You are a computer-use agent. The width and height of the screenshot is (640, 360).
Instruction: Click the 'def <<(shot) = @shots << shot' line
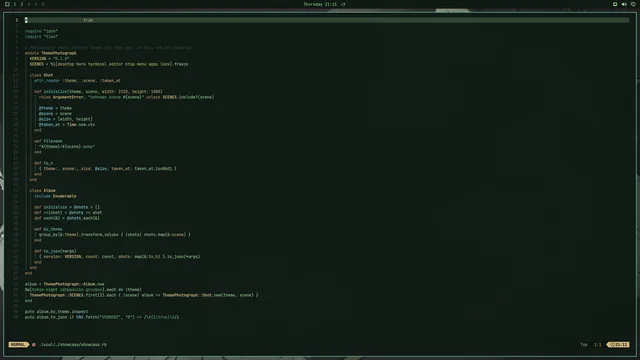click(x=68, y=213)
